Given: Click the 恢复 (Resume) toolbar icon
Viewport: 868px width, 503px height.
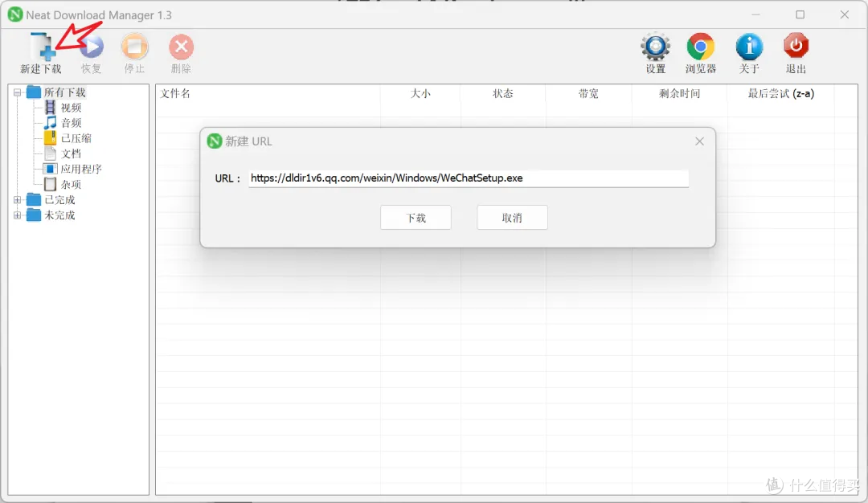Looking at the screenshot, I should coord(92,48).
